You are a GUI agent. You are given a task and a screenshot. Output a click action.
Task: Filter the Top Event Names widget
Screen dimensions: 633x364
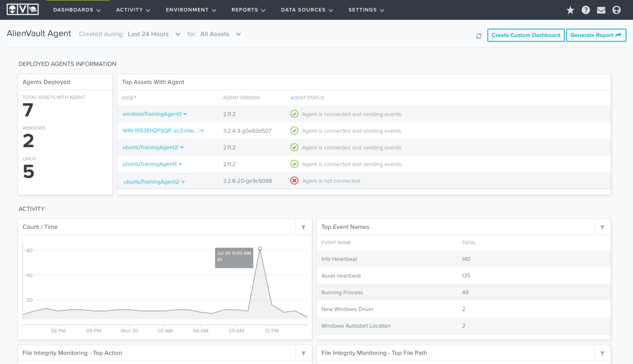(602, 227)
